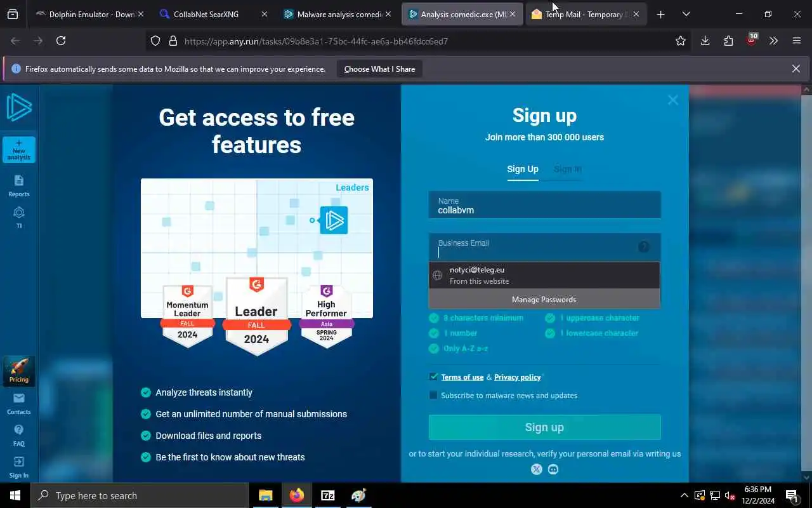Viewport: 812px width, 508px height.
Task: Switch to the Sign Up tab
Action: pyautogui.click(x=523, y=169)
